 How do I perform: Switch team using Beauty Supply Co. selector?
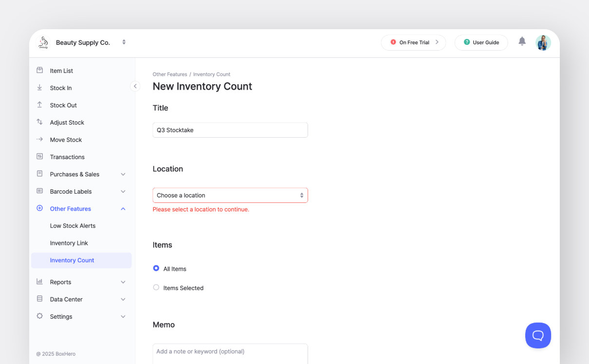pyautogui.click(x=124, y=42)
